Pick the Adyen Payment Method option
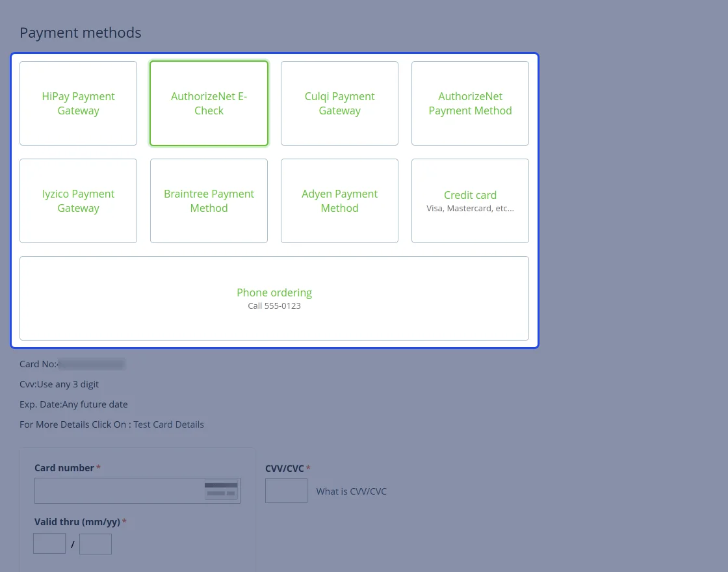The width and height of the screenshot is (728, 572). tap(339, 201)
